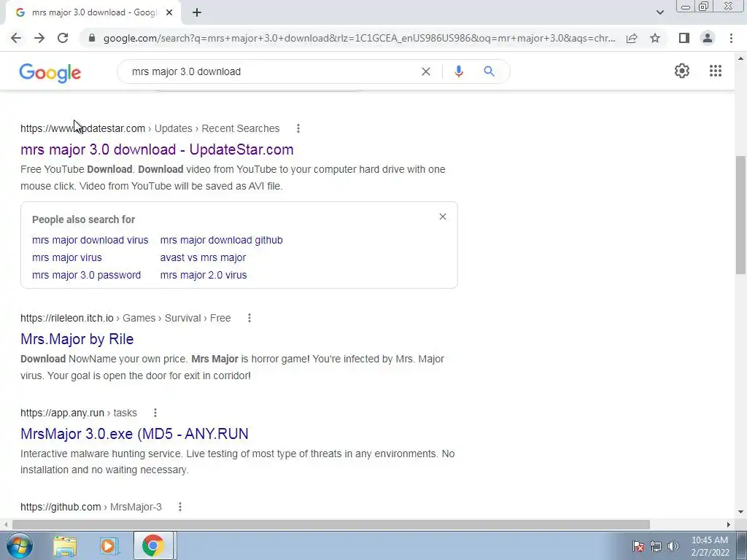
Task: Launch Windows Media Player from taskbar
Action: (x=109, y=545)
